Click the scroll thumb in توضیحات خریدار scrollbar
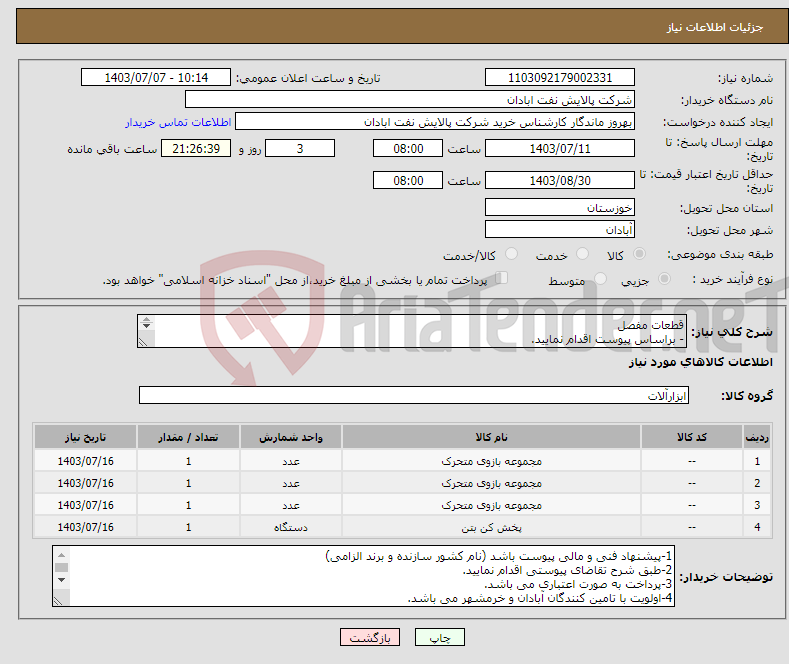The image size is (789, 664). pyautogui.click(x=61, y=567)
